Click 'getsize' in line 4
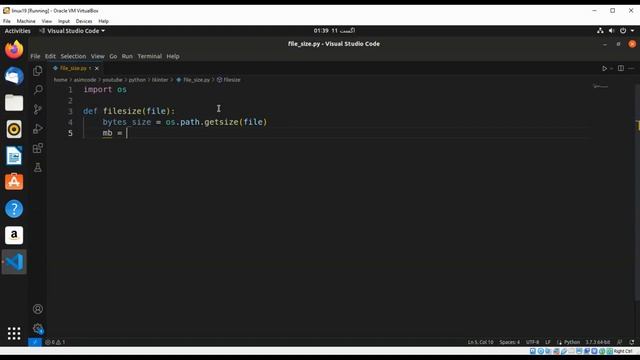640x360 pixels. click(x=221, y=122)
